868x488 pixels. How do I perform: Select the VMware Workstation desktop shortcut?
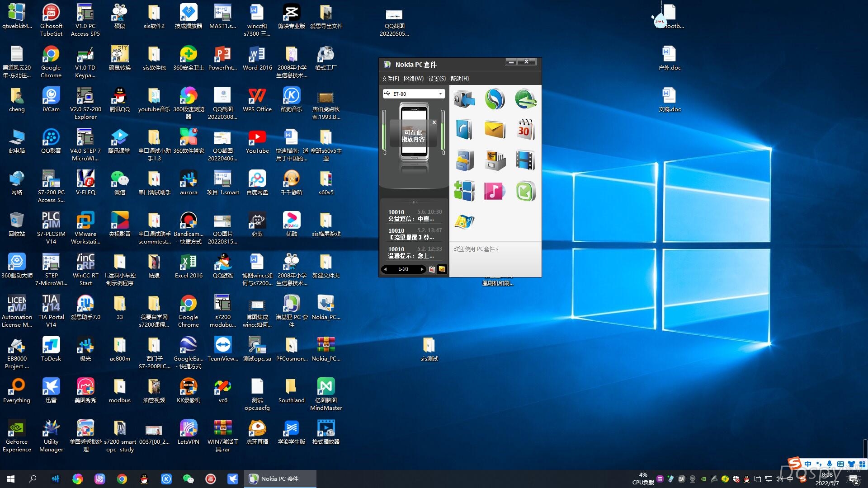coord(85,228)
